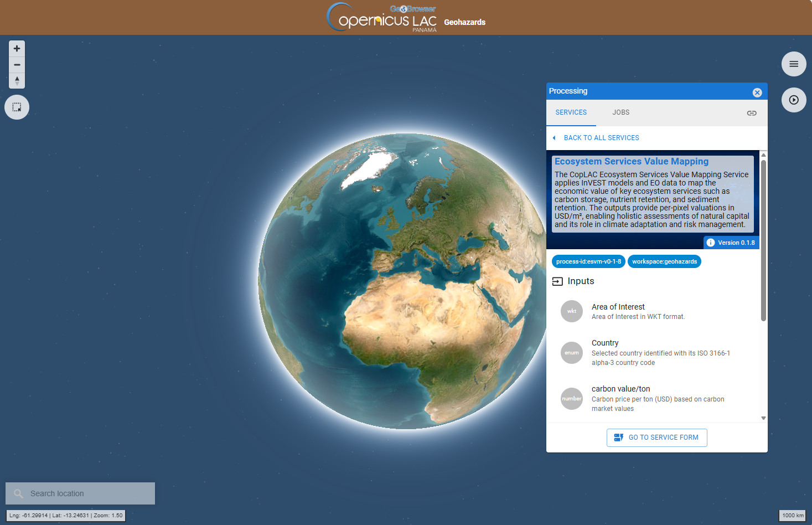812x525 pixels.
Task: Switch to the Jobs tab
Action: coord(620,112)
